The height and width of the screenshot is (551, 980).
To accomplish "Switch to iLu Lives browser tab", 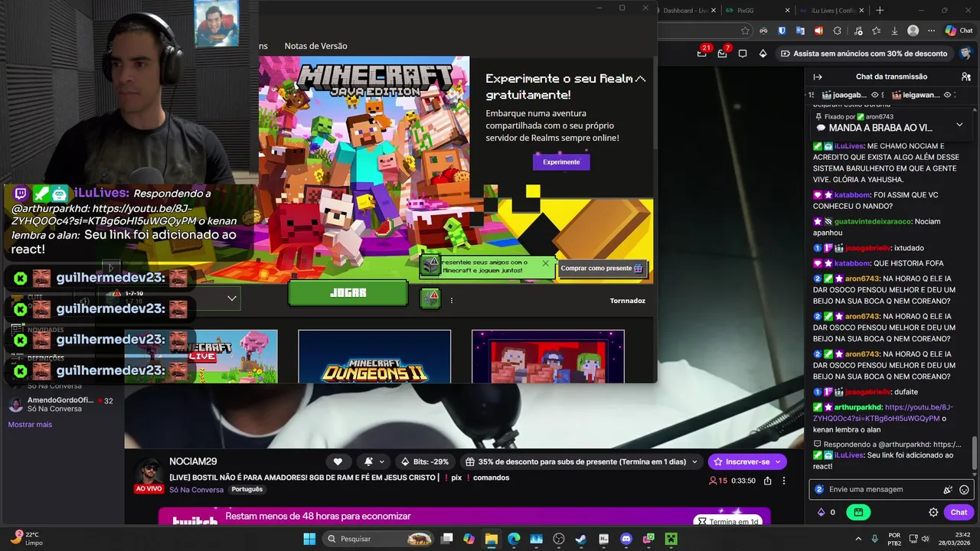I will pyautogui.click(x=832, y=10).
